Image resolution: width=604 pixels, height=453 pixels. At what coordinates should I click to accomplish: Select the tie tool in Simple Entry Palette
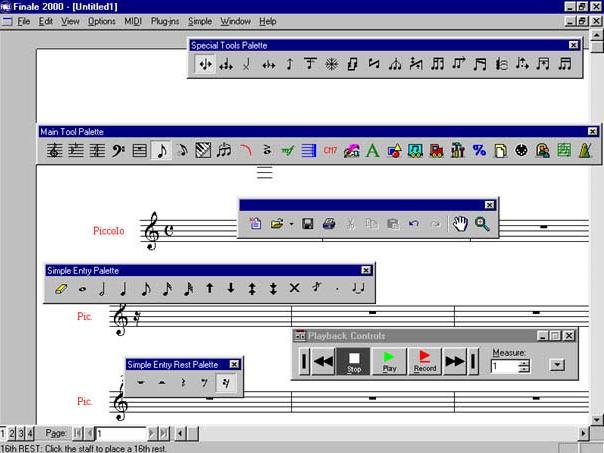pyautogui.click(x=358, y=288)
